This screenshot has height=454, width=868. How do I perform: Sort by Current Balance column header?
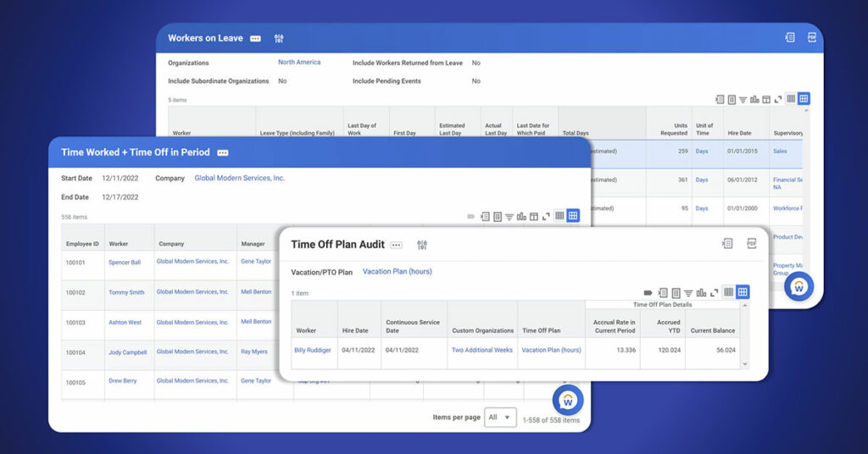[x=712, y=330]
